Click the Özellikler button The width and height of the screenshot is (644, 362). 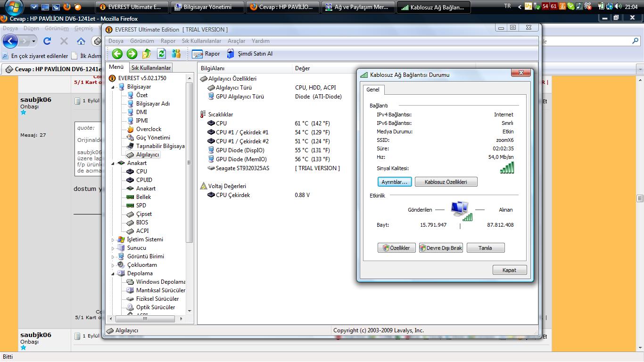click(396, 248)
